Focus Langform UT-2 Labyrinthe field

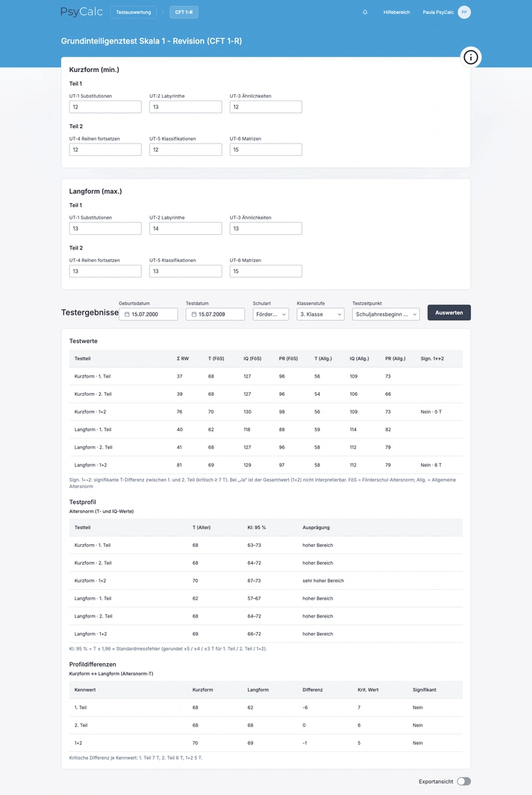tap(186, 229)
